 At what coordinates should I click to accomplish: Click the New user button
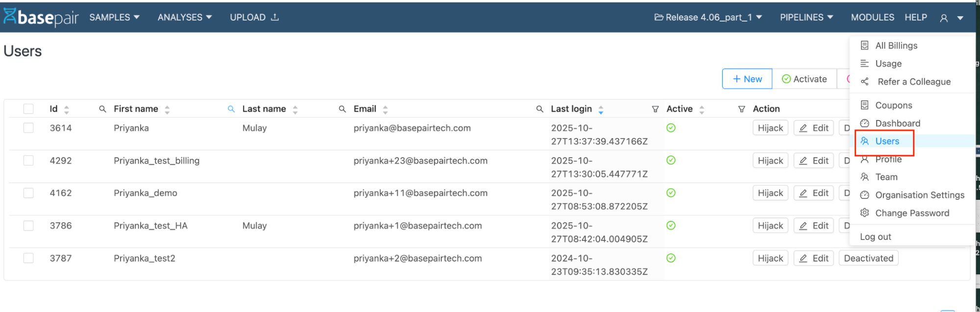click(x=747, y=79)
